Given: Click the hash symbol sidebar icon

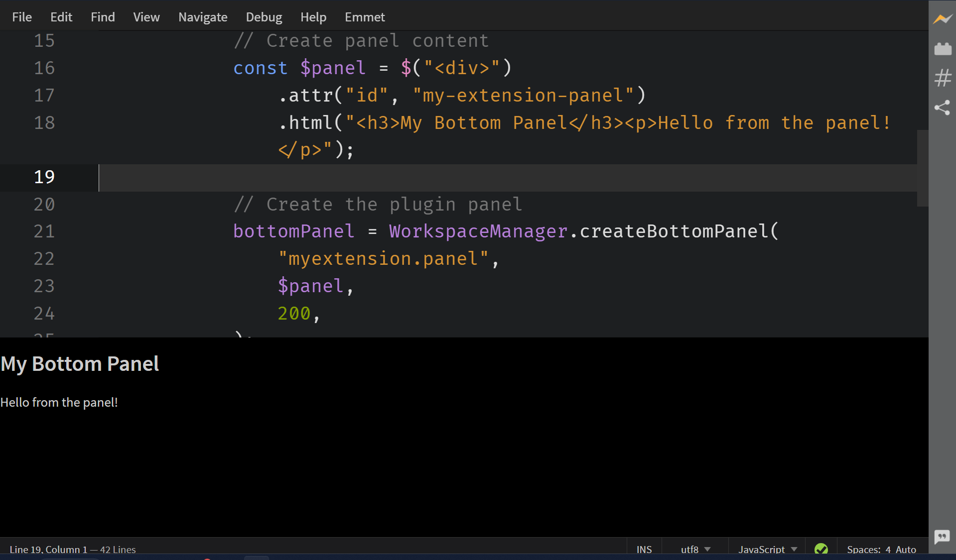Looking at the screenshot, I should click(x=943, y=78).
